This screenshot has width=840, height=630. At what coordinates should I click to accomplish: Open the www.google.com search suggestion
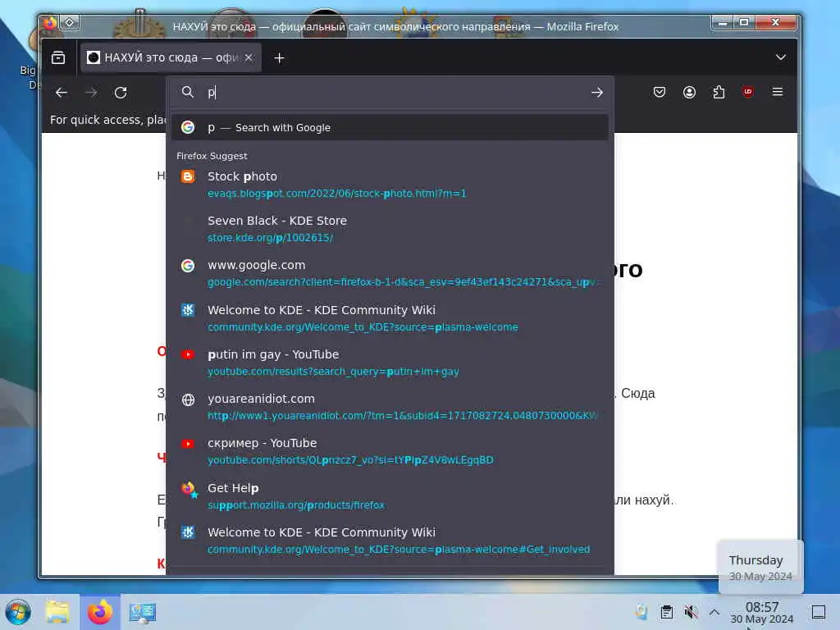pyautogui.click(x=390, y=273)
